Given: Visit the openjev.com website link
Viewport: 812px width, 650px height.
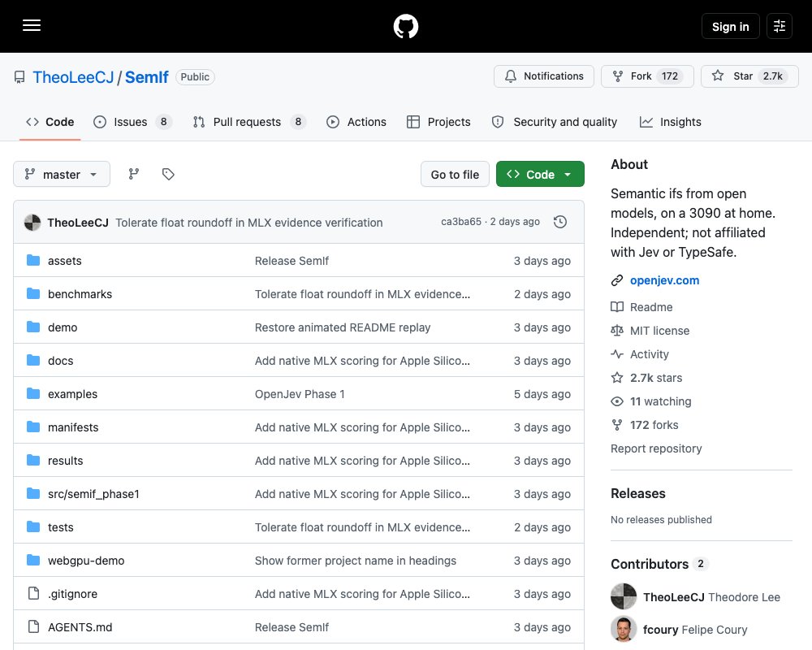Looking at the screenshot, I should click(664, 280).
